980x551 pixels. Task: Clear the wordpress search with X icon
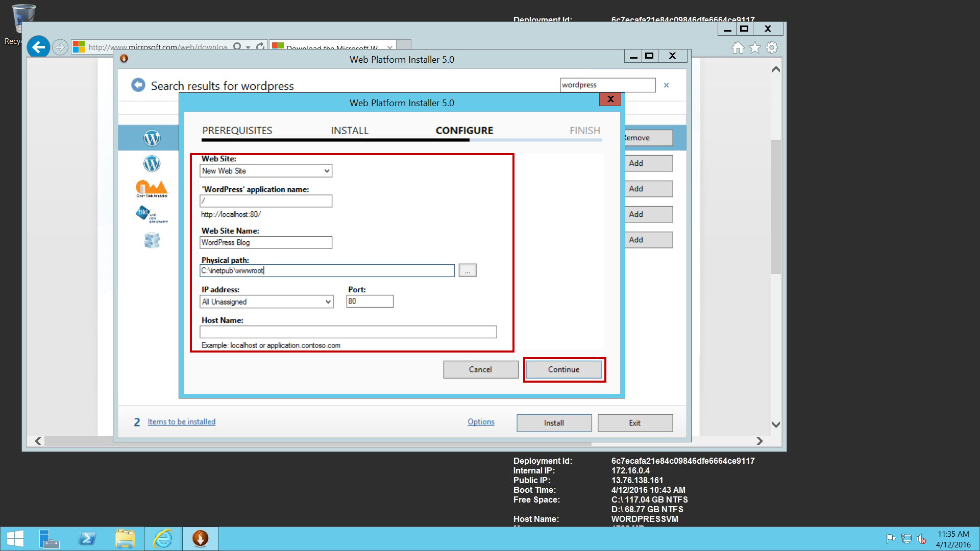click(666, 85)
